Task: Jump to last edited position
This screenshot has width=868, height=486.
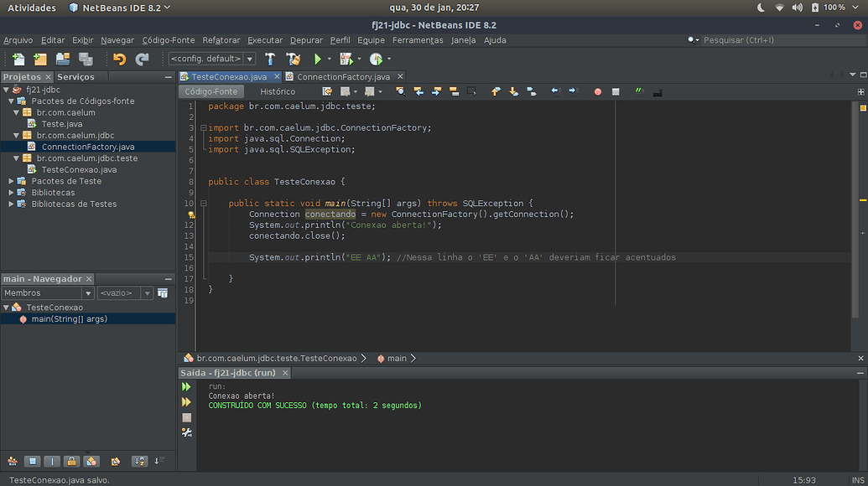Action: (326, 91)
